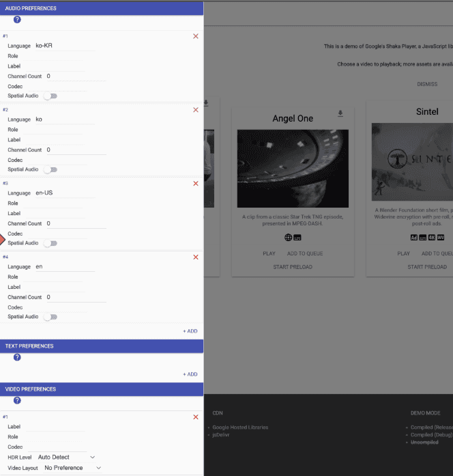This screenshot has height=476, width=453.
Task: Enable Spatial Audio for the ko-KR preference
Action: click(x=50, y=96)
